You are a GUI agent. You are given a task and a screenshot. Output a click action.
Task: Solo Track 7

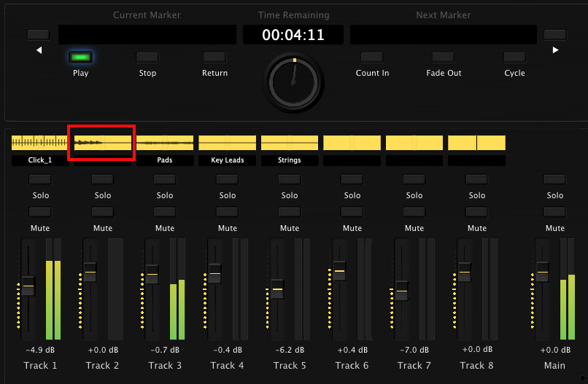pos(414,179)
